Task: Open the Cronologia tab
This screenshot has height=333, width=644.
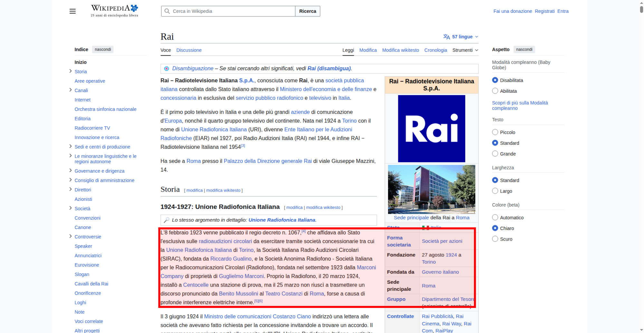Action: pos(435,50)
